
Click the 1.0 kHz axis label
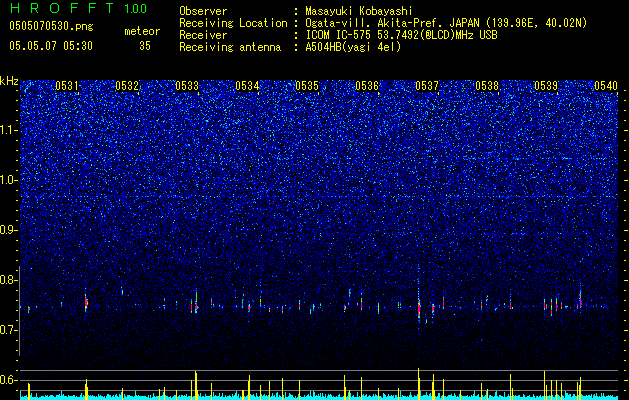coord(9,181)
